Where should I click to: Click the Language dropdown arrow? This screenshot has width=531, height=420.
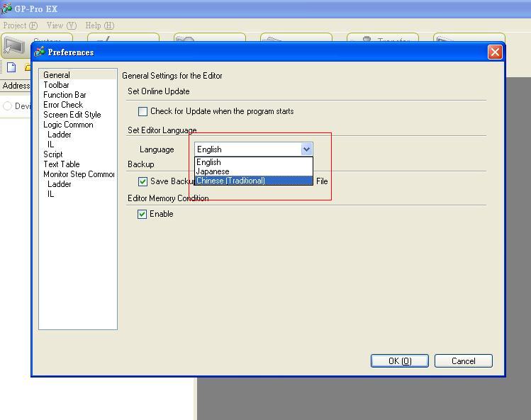(306, 149)
